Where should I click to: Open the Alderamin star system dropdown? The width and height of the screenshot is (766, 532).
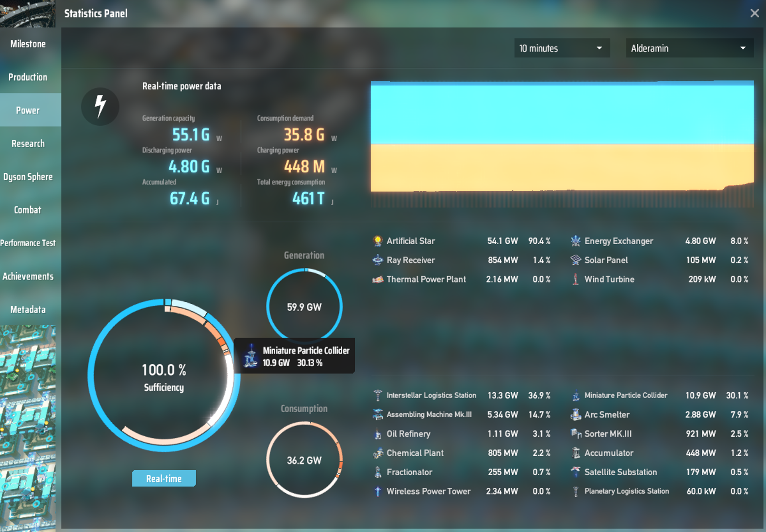tap(689, 48)
